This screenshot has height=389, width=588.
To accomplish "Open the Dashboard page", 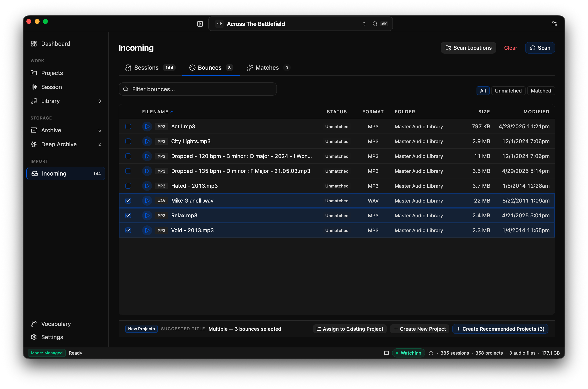I will (x=66, y=44).
